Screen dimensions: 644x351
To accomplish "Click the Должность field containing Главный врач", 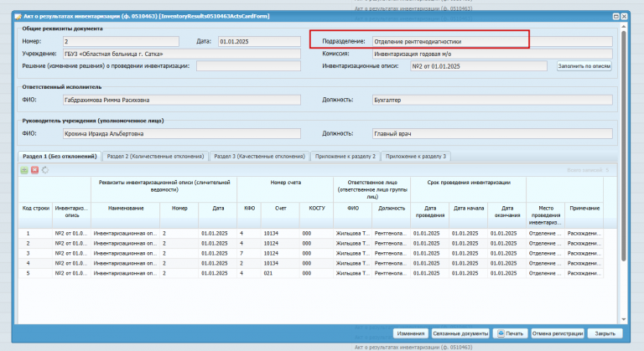I will [492, 133].
